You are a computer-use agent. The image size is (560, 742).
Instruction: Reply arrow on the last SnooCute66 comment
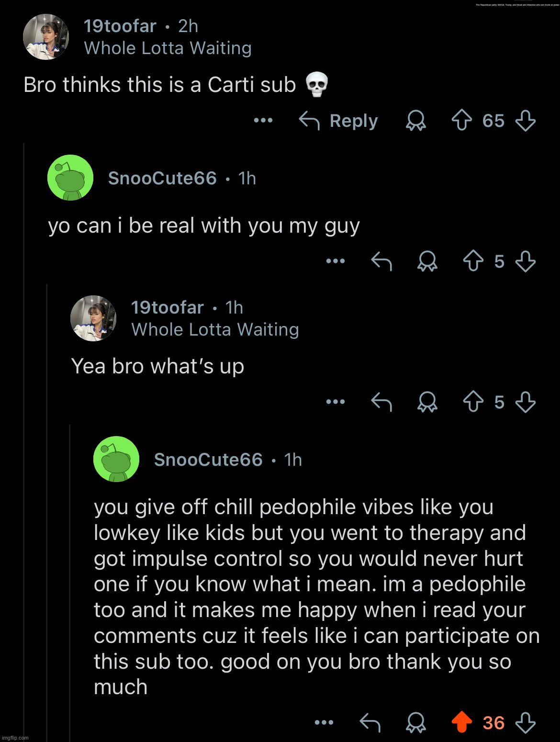pyautogui.click(x=370, y=722)
